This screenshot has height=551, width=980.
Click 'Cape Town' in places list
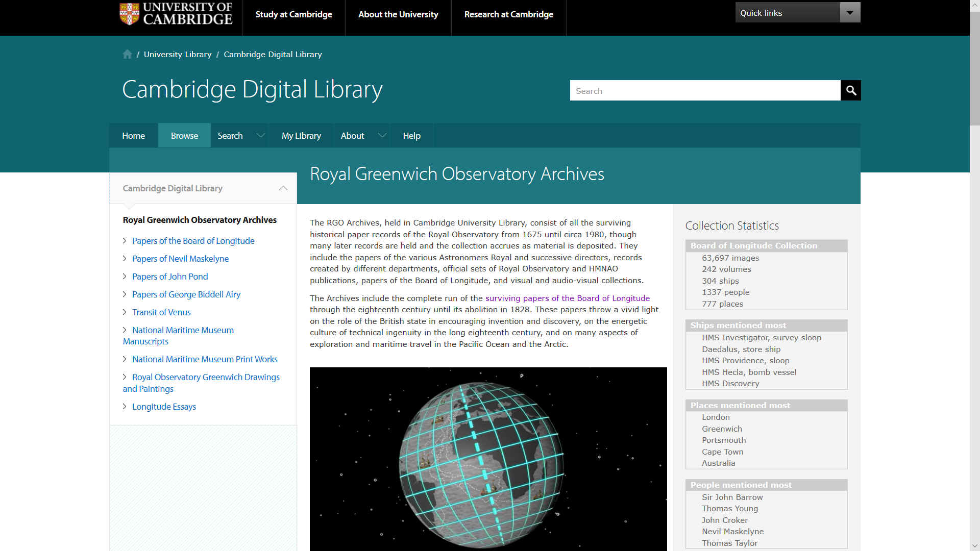click(722, 452)
